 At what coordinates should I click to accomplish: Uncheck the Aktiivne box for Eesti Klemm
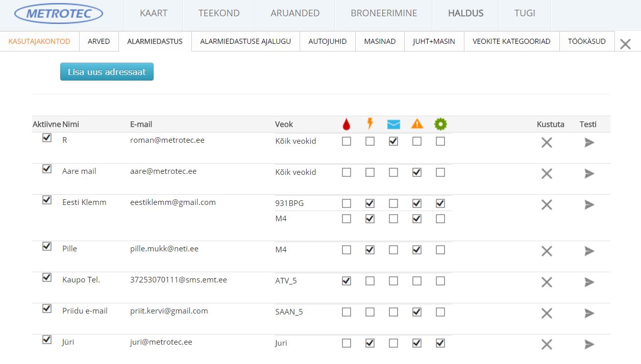47,200
